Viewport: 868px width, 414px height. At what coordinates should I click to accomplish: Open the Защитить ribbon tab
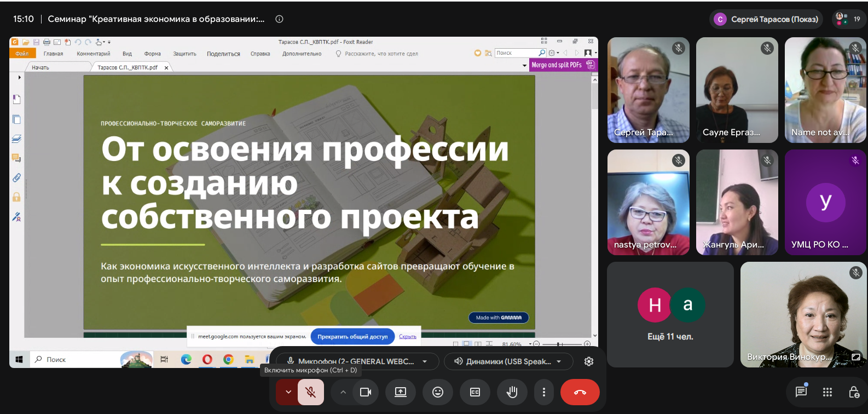184,54
